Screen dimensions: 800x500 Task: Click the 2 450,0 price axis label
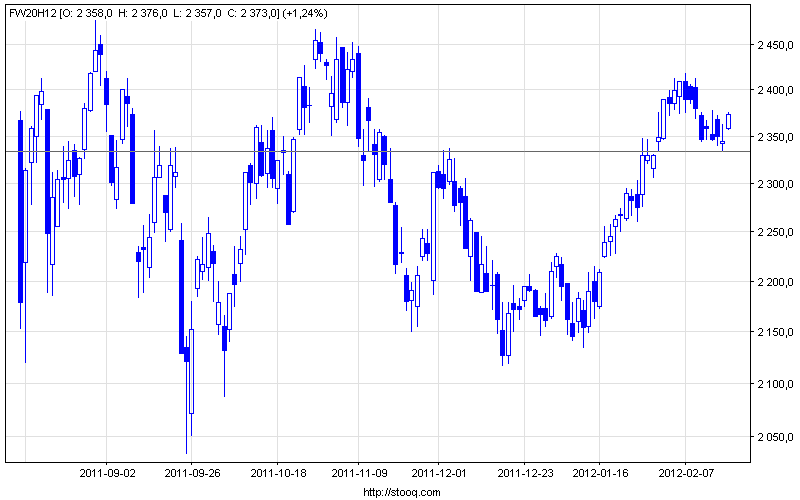click(x=775, y=45)
